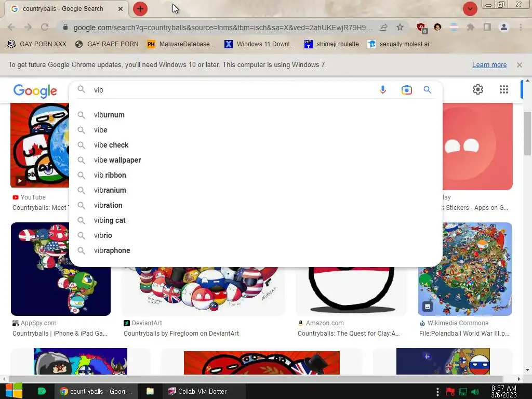
Task: Select the vibe wallpaper suggestion
Action: (x=256, y=160)
